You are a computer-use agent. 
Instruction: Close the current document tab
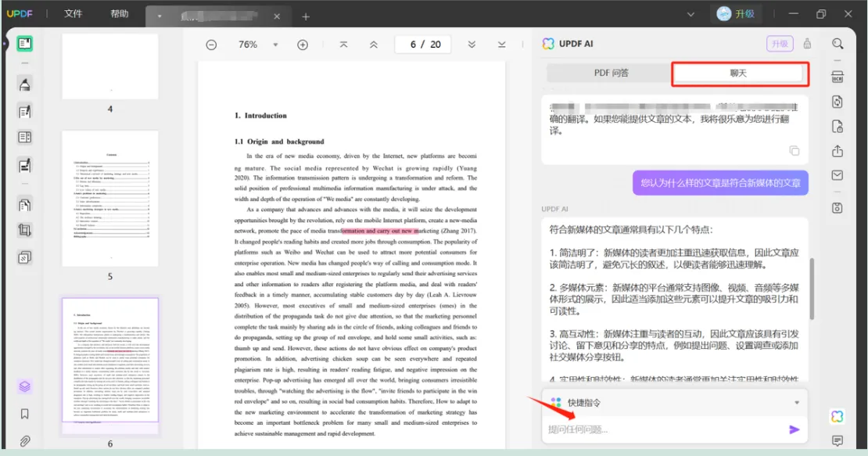[x=277, y=16]
